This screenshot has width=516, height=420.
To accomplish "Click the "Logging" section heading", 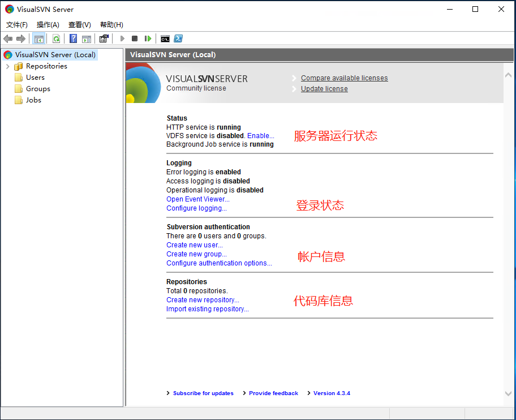I will click(x=179, y=163).
